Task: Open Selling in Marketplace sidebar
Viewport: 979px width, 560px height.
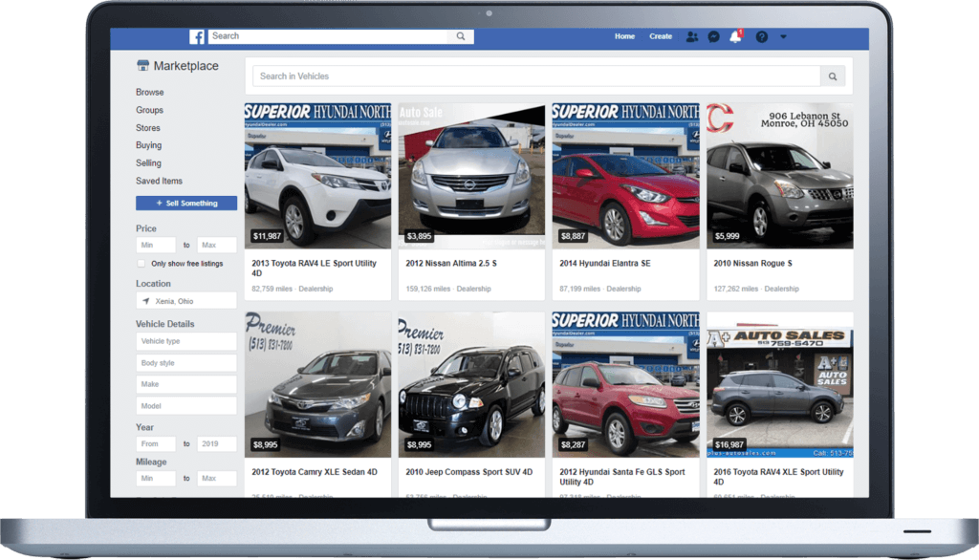Action: coord(148,163)
